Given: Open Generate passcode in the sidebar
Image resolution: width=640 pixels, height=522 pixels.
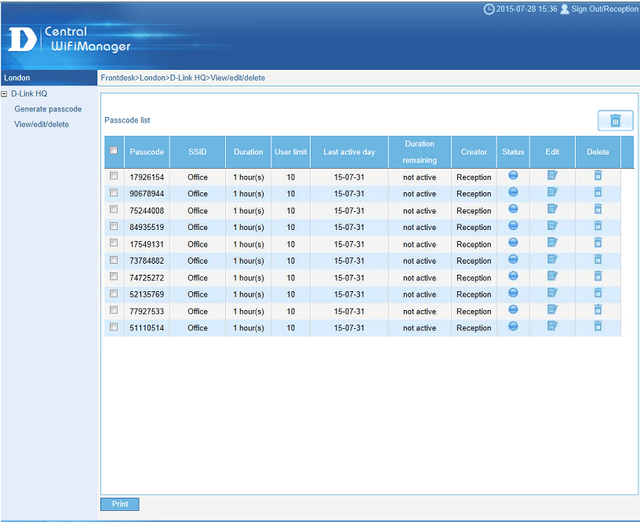Looking at the screenshot, I should pos(48,109).
